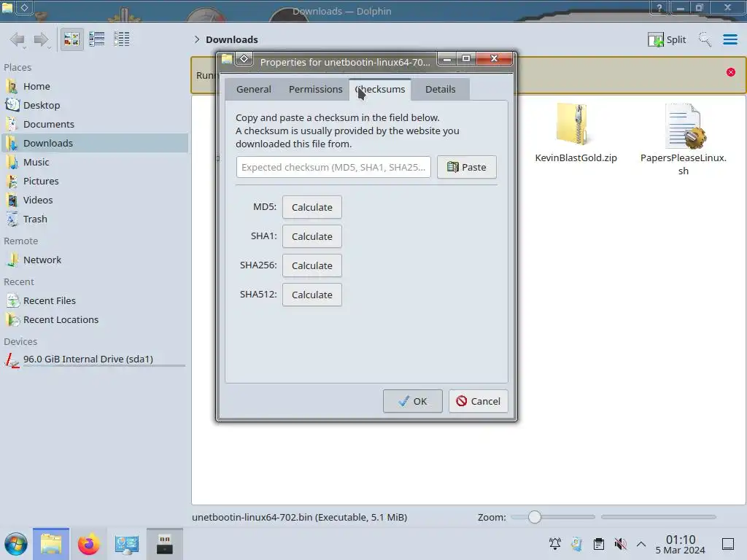Calculate the MD5 checksum

tap(312, 208)
